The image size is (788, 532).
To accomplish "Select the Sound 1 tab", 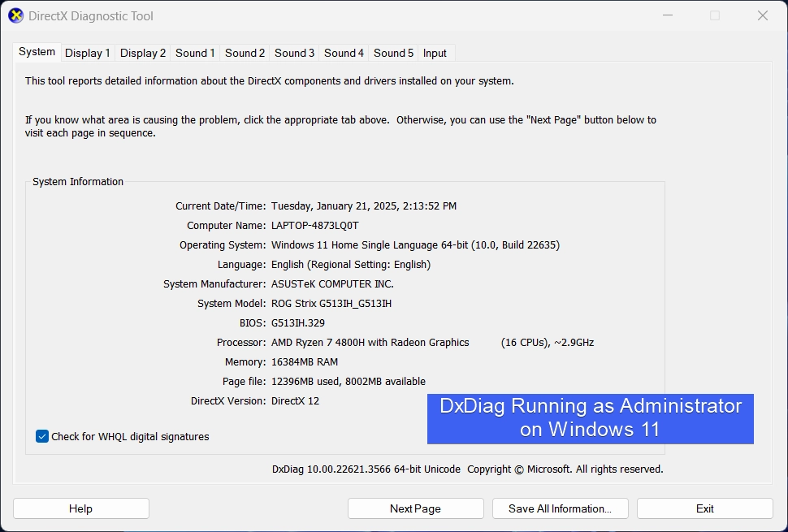I will tap(195, 53).
